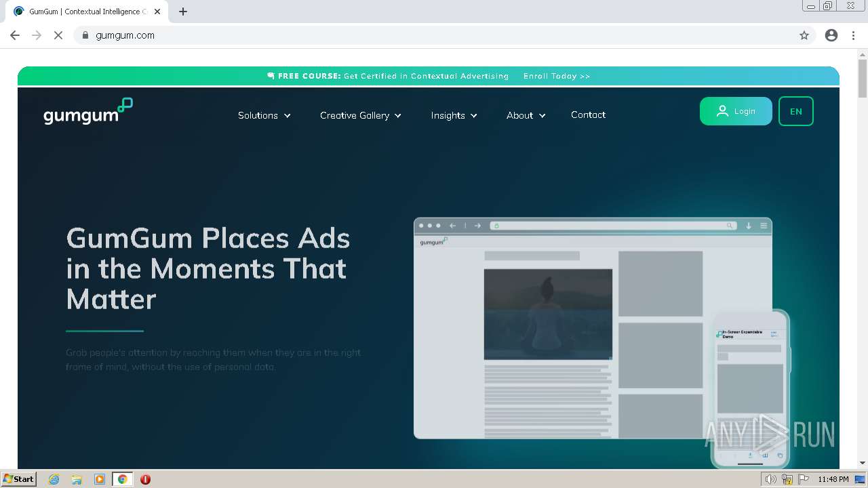
Task: Switch to Chrome in the taskbar
Action: coord(123,479)
